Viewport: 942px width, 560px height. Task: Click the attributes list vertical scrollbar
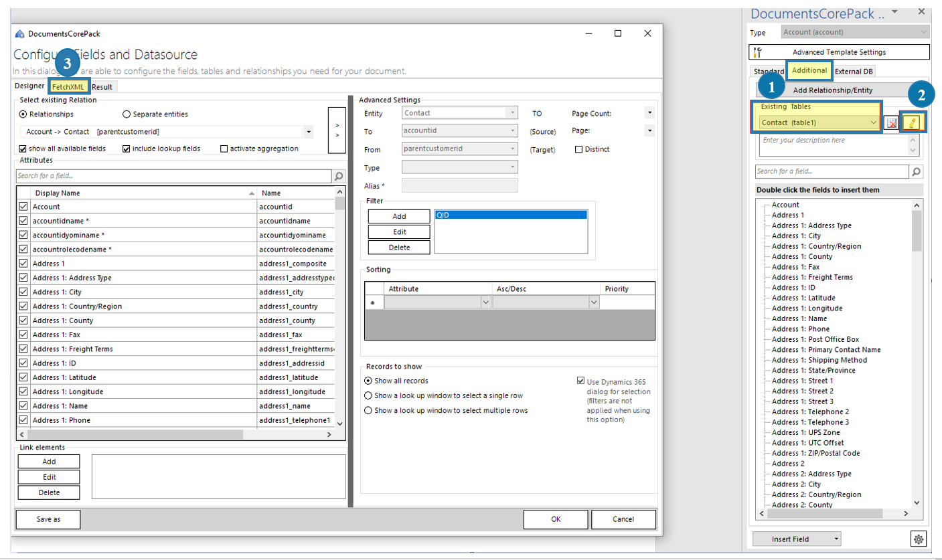click(x=339, y=307)
